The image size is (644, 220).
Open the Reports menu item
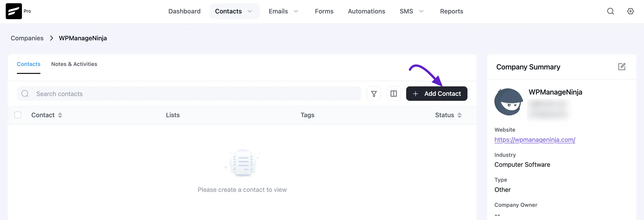point(452,11)
